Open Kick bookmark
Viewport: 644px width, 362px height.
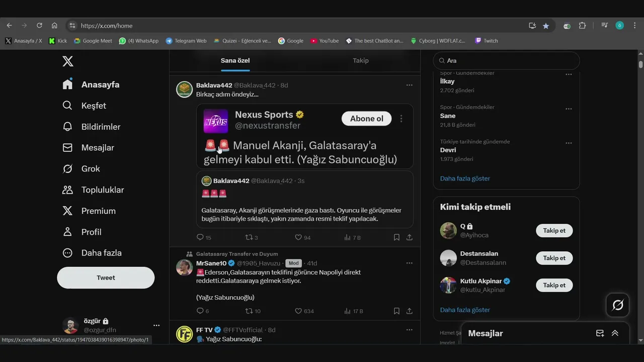(x=58, y=41)
